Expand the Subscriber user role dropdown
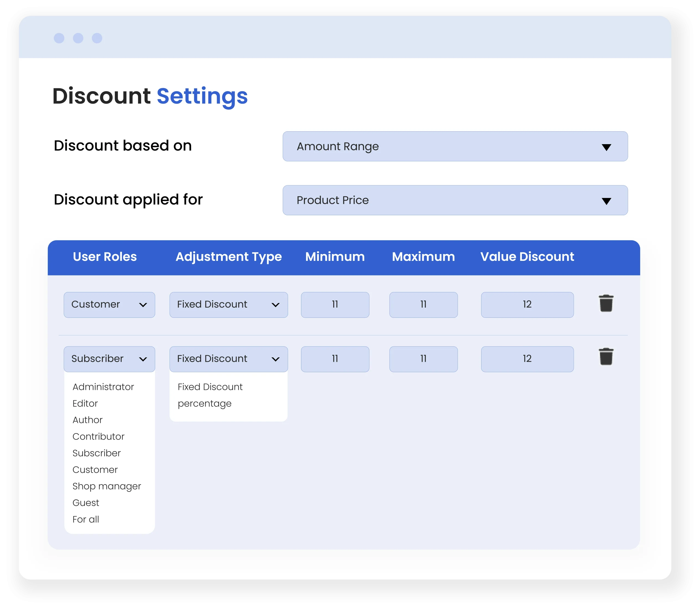This screenshot has height=609, width=700. click(x=109, y=359)
